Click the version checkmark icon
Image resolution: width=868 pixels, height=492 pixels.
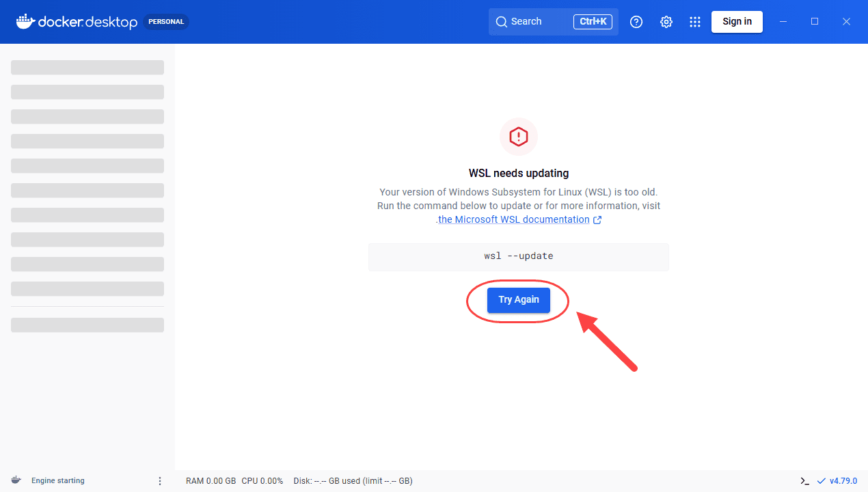[x=822, y=481]
